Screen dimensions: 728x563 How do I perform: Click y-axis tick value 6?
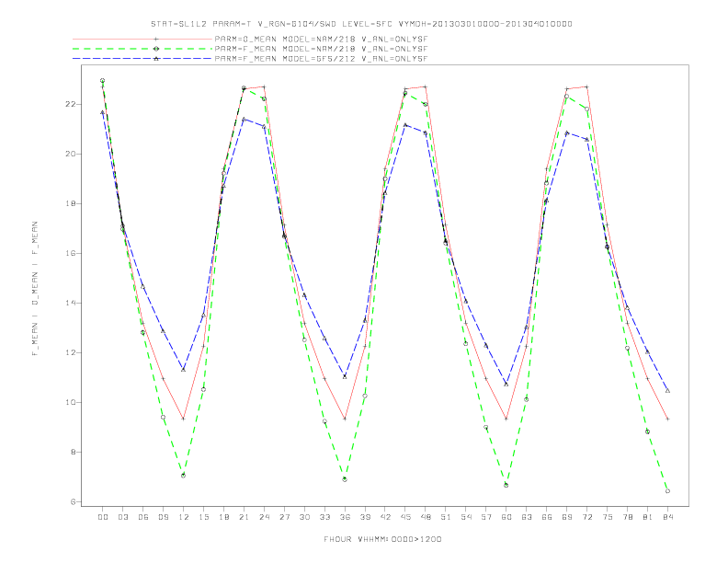pyautogui.click(x=73, y=501)
